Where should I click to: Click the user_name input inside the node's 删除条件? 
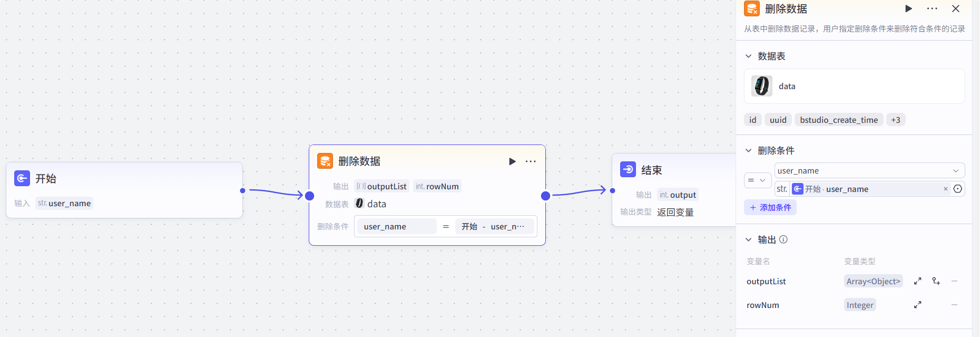(396, 226)
